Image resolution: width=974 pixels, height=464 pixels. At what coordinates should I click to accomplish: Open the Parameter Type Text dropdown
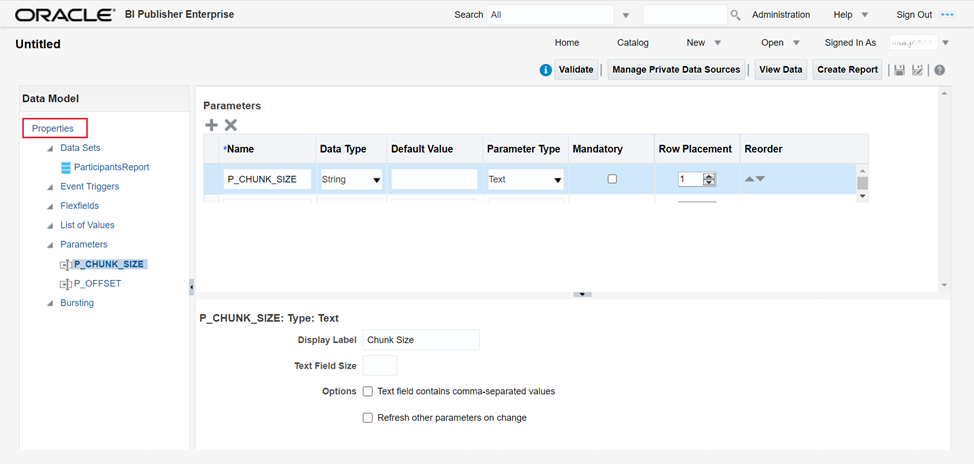[557, 180]
